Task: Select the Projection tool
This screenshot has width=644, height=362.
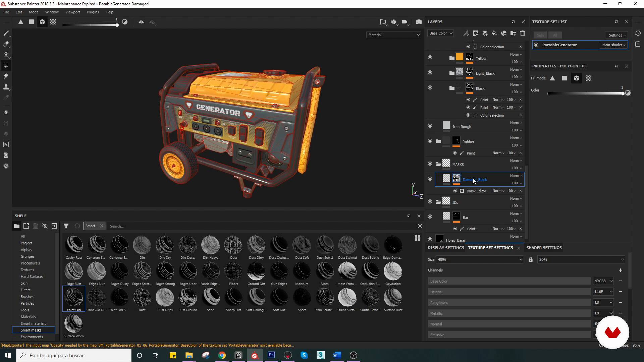Action: pos(6,55)
